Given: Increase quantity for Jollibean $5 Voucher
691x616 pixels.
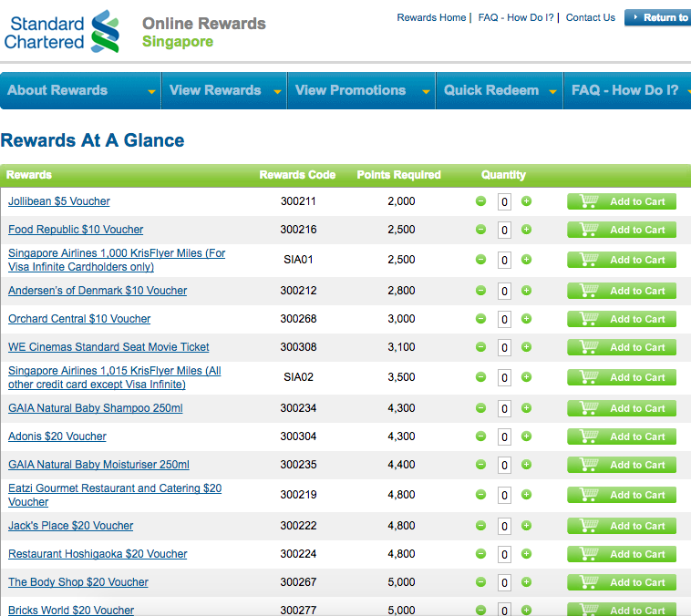Looking at the screenshot, I should pos(526,201).
